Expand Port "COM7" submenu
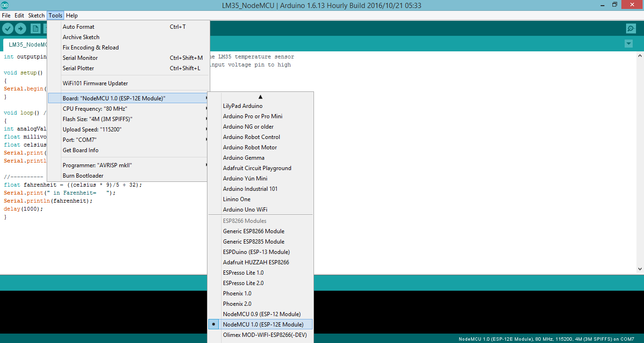Image resolution: width=644 pixels, height=343 pixels. [129, 140]
